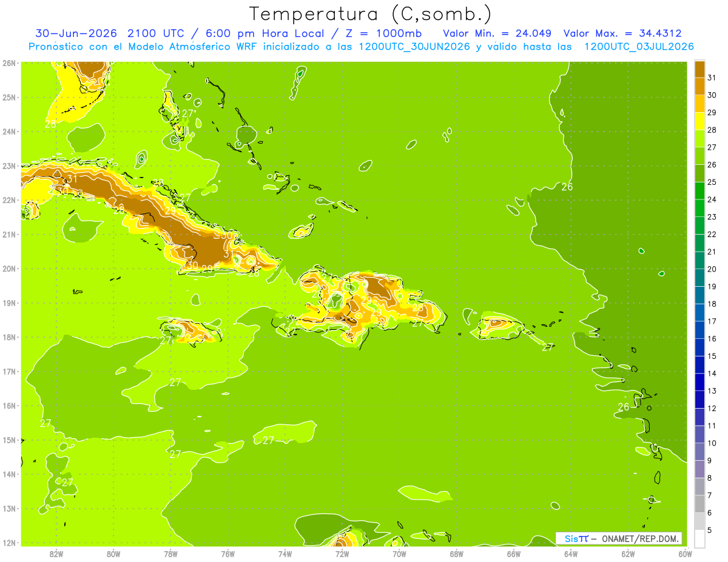Click the "21N" latitude axis label

pyautogui.click(x=9, y=234)
